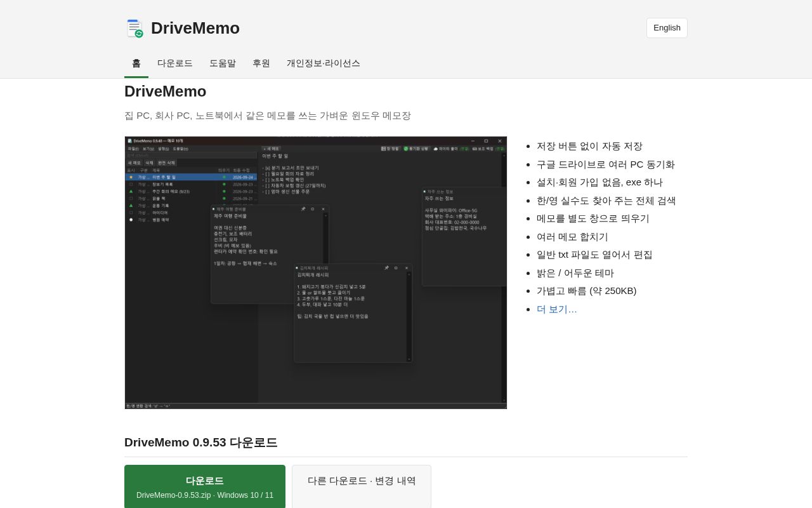Open the DriveMemo app screenshot image
Screen dimensions: 812x508
316,272
